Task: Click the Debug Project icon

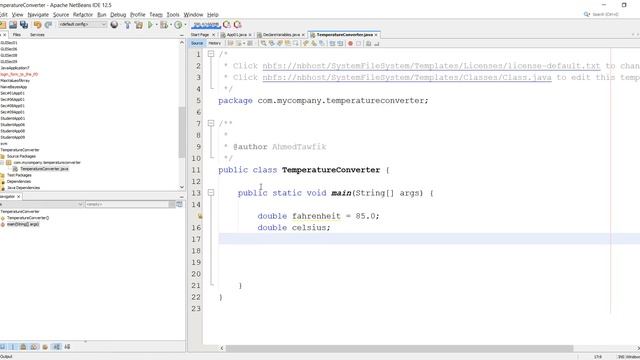Action: pyautogui.click(x=164, y=25)
